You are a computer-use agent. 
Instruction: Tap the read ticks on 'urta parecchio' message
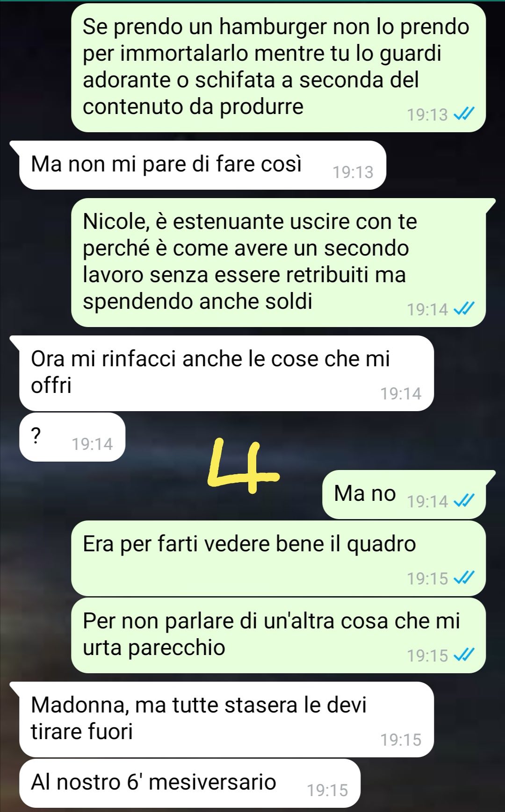coord(464,655)
